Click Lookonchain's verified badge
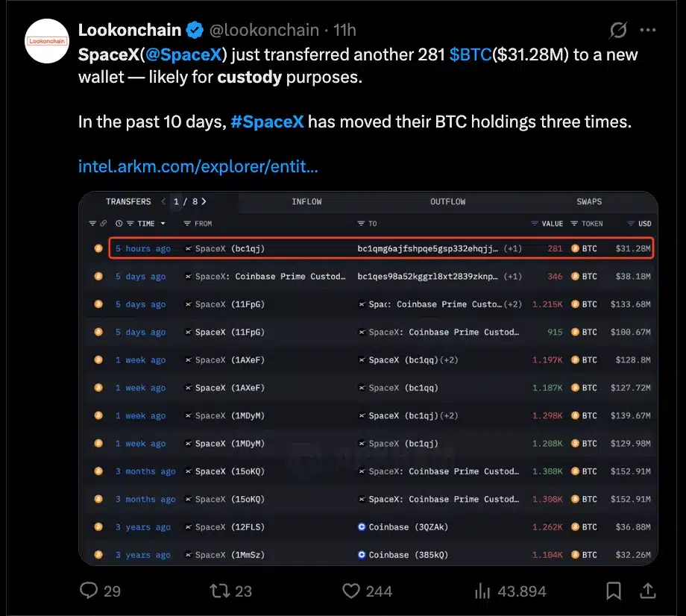This screenshot has width=686, height=616. [195, 29]
